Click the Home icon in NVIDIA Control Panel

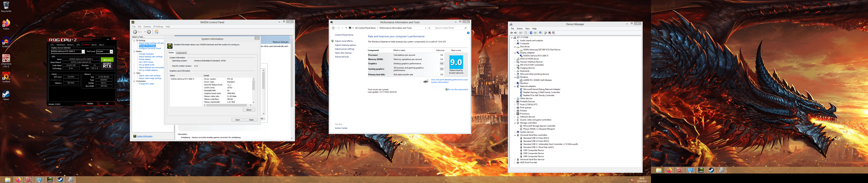[x=156, y=32]
